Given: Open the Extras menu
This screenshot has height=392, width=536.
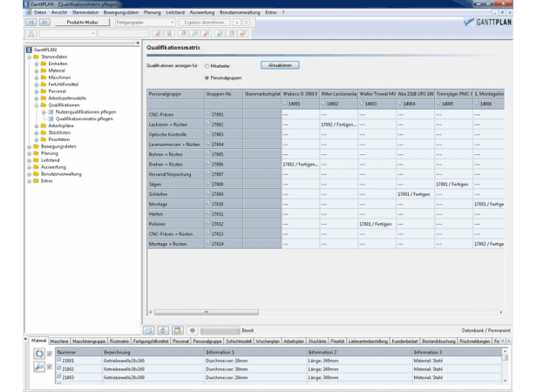Looking at the screenshot, I should [x=271, y=12].
